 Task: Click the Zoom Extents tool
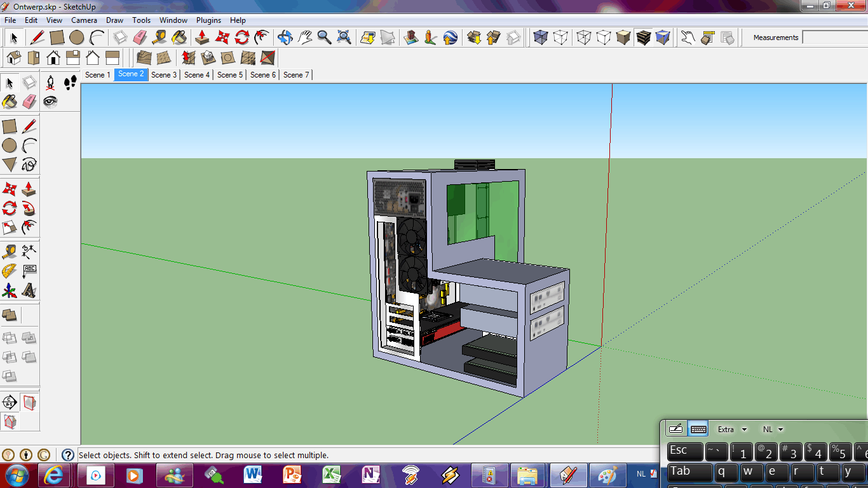coord(344,37)
